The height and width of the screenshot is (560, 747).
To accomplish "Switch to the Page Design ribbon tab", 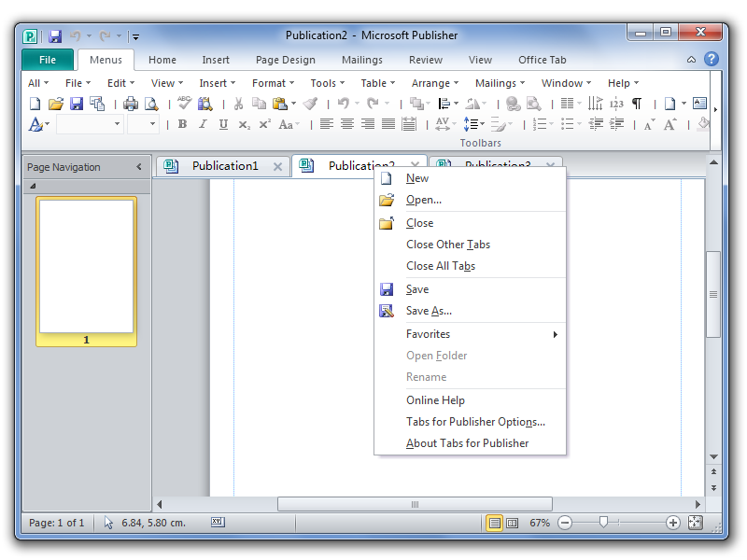I will pyautogui.click(x=286, y=60).
